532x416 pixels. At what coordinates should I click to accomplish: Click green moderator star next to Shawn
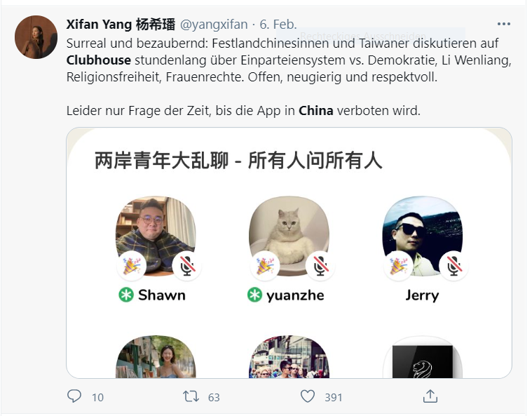click(126, 295)
